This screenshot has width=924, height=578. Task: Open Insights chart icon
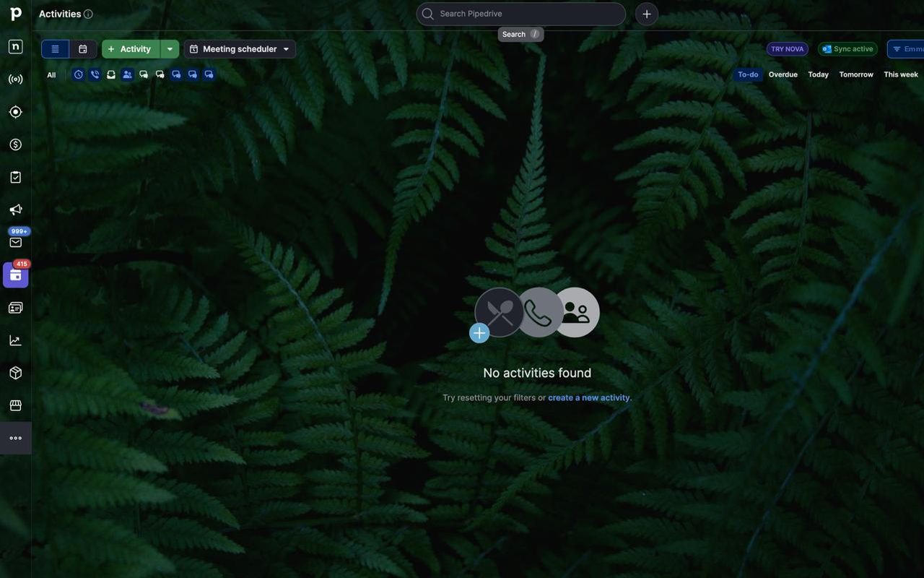16,340
